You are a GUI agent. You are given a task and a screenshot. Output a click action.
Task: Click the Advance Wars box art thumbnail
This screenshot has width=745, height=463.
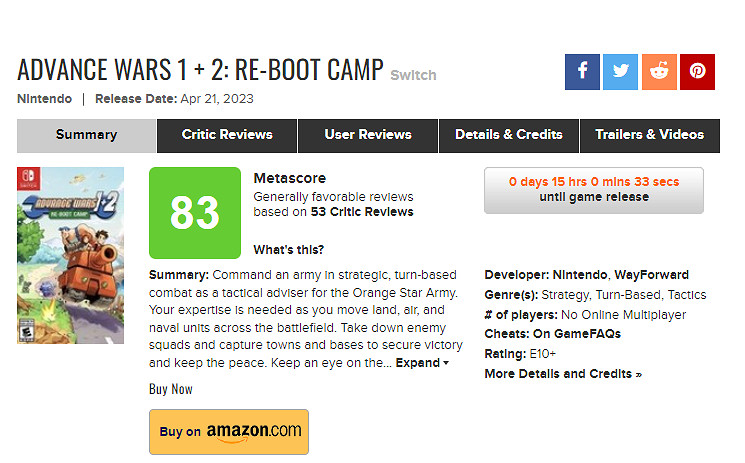pyautogui.click(x=71, y=255)
